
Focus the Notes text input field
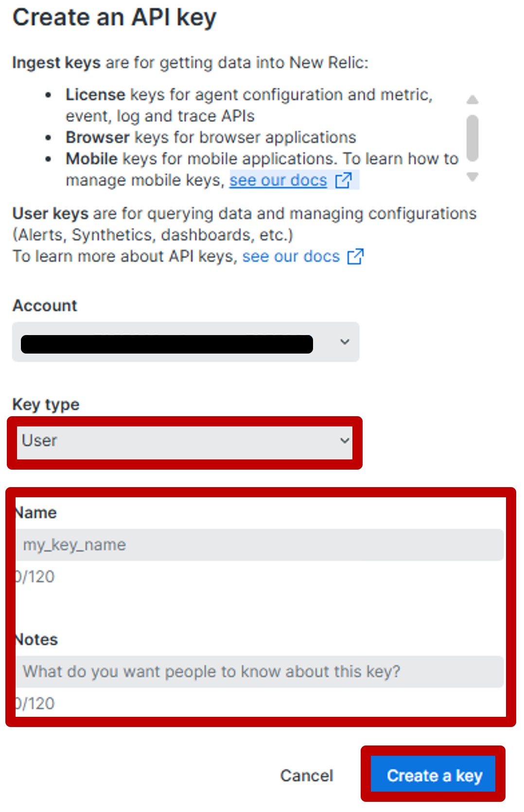click(260, 672)
